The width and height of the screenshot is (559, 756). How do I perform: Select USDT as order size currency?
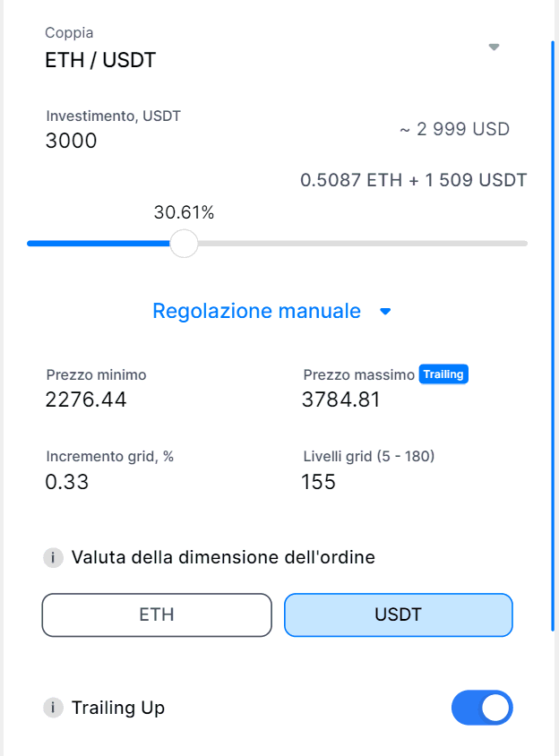coord(398,615)
